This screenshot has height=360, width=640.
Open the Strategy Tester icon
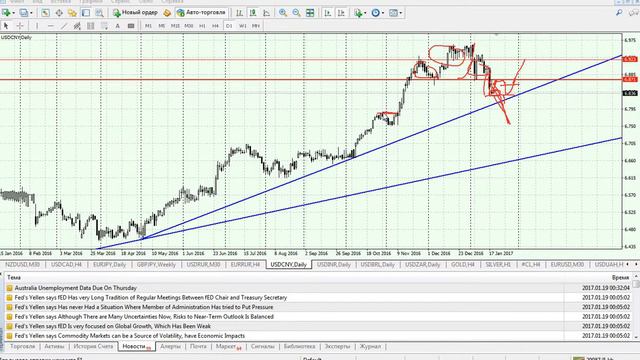(99, 13)
